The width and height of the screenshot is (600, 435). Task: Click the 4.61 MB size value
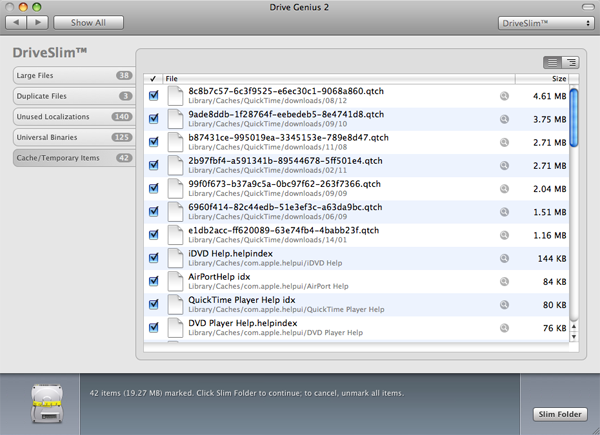click(x=549, y=96)
